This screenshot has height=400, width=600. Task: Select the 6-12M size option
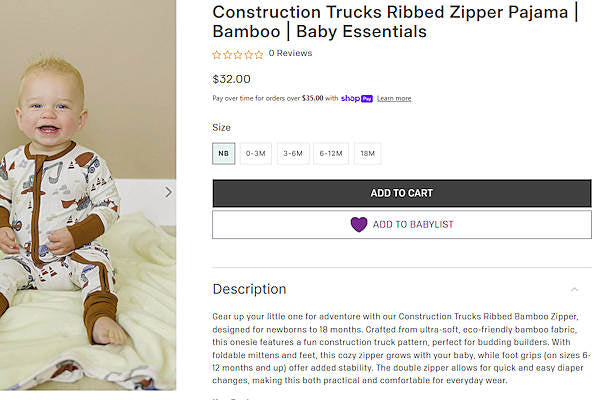[x=331, y=154]
